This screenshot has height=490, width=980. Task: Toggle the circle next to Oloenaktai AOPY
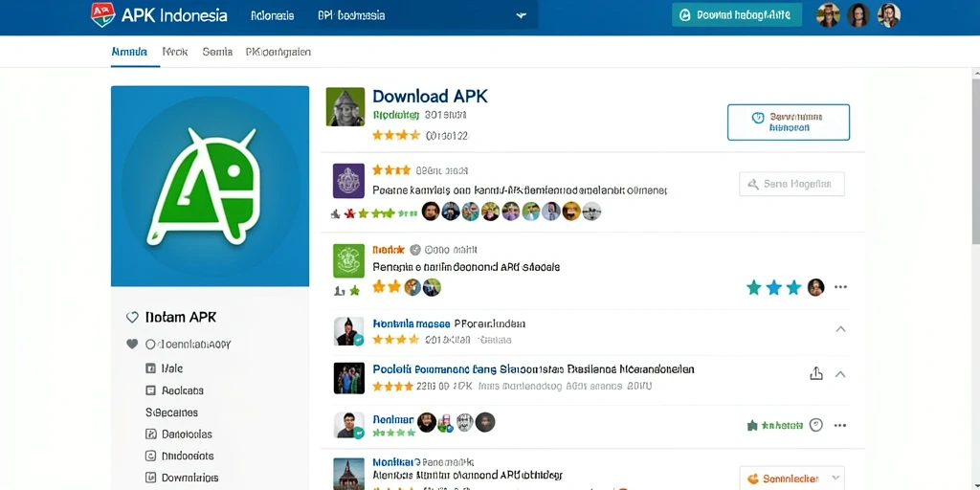click(x=150, y=344)
